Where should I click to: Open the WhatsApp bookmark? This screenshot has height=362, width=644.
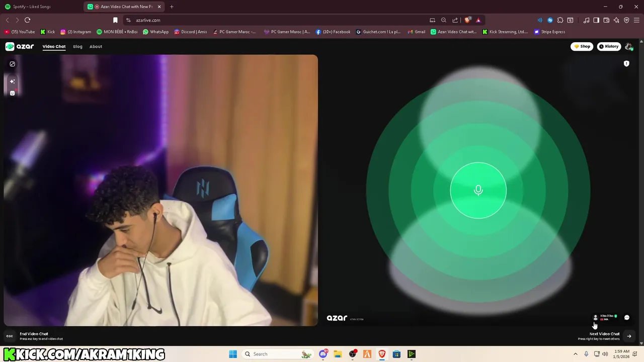(155, 32)
